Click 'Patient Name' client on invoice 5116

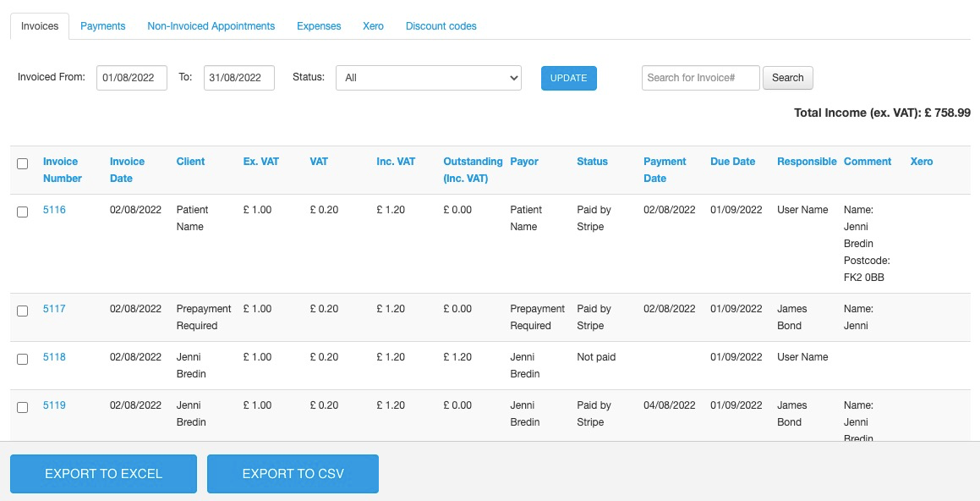pos(193,217)
